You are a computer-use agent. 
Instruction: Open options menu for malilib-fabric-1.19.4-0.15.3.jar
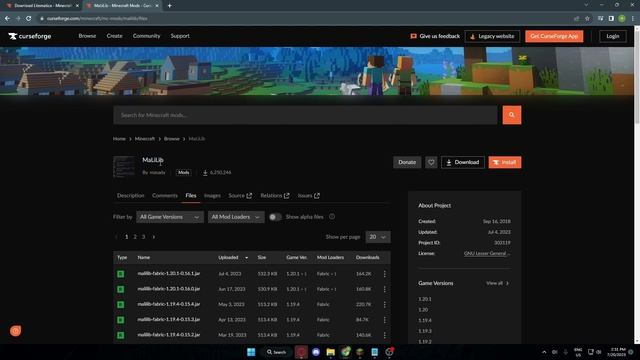pyautogui.click(x=384, y=320)
